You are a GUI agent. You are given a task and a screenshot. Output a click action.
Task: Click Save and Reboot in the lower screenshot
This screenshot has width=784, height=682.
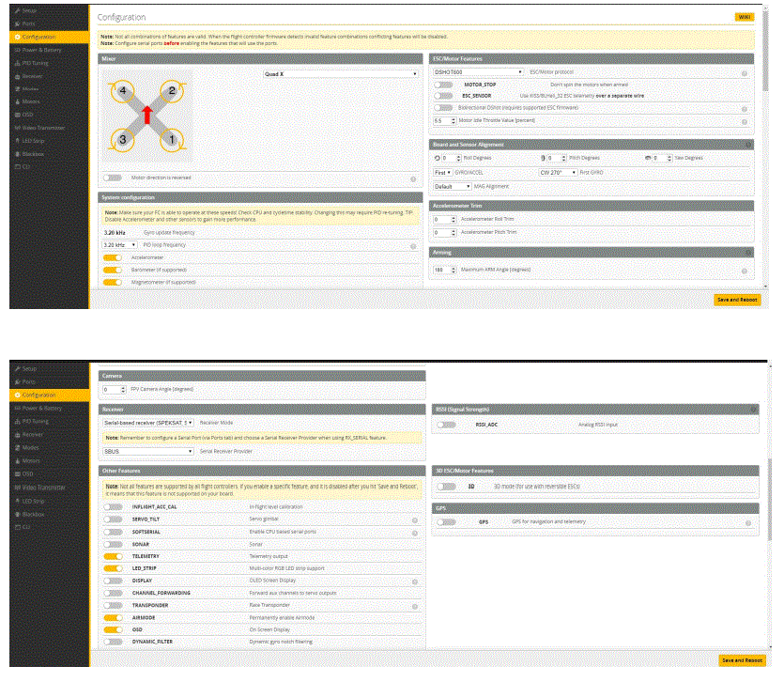tap(742, 660)
